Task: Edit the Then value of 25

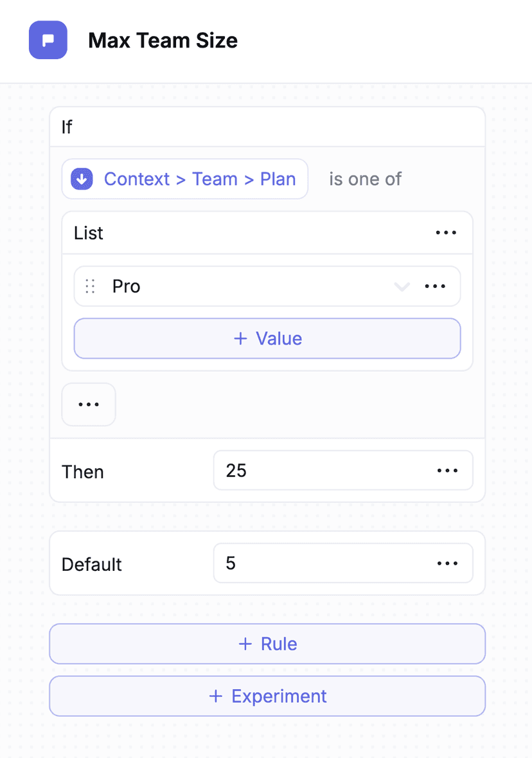Action: coord(289,470)
